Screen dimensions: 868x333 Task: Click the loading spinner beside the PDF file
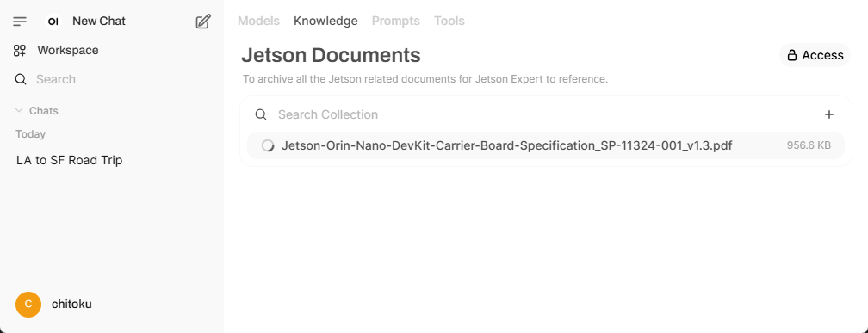coord(268,145)
